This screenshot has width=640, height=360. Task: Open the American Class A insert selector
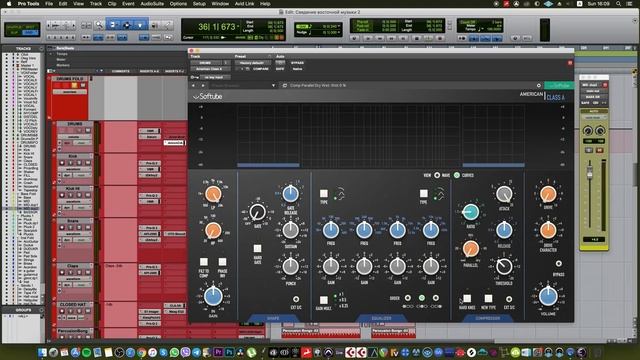point(210,69)
